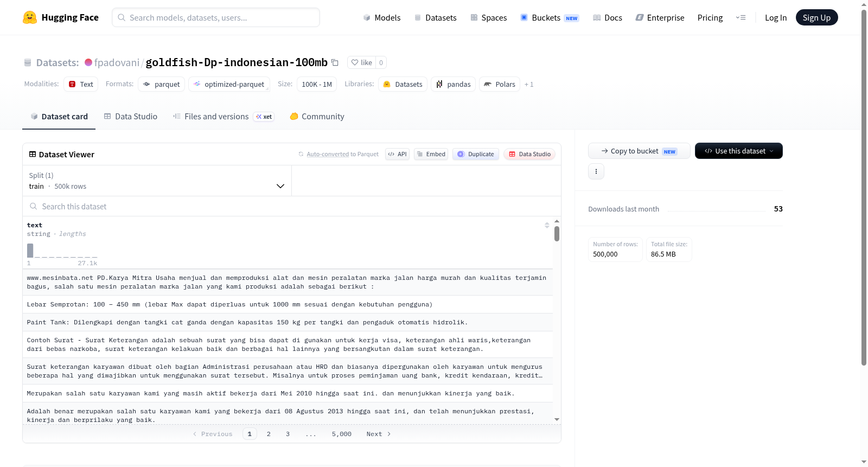The width and height of the screenshot is (868, 467).
Task: Click the Dataset Viewer table icon
Action: click(33, 155)
